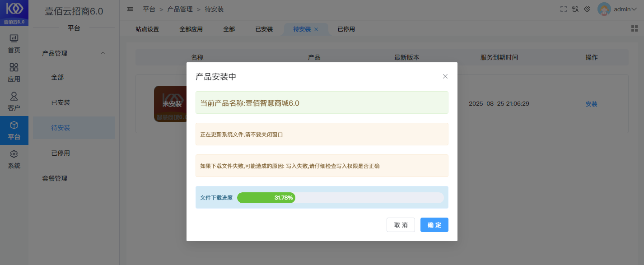
Task: Click 待安装 in the breadcrumb
Action: pyautogui.click(x=214, y=9)
